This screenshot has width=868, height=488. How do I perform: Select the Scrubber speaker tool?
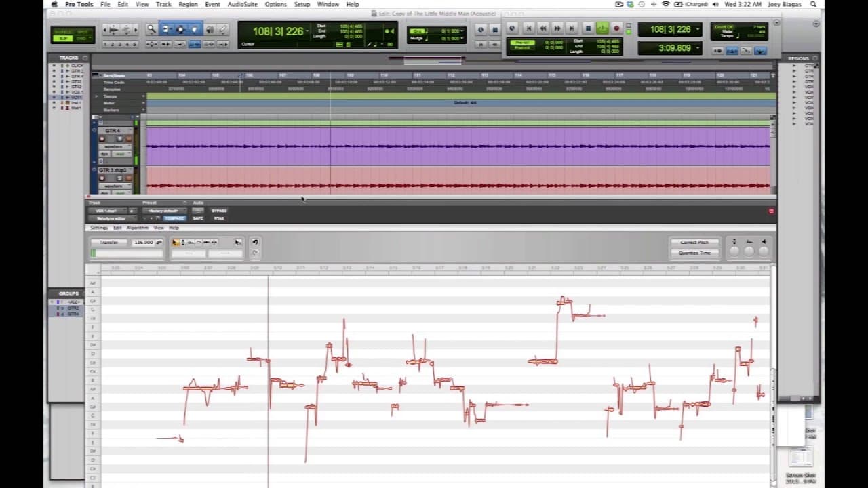click(210, 29)
